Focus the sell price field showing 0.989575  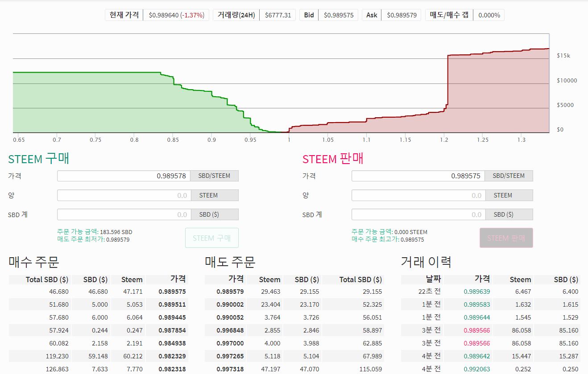(x=418, y=176)
